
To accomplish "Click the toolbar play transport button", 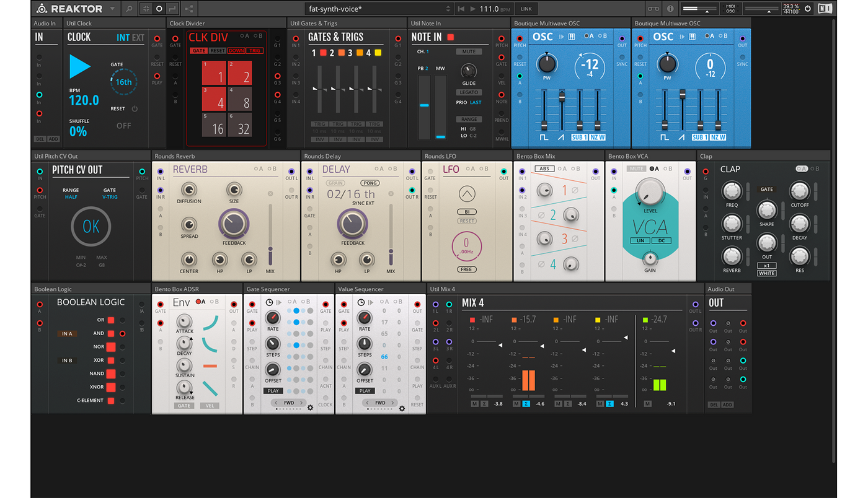I will pyautogui.click(x=473, y=9).
